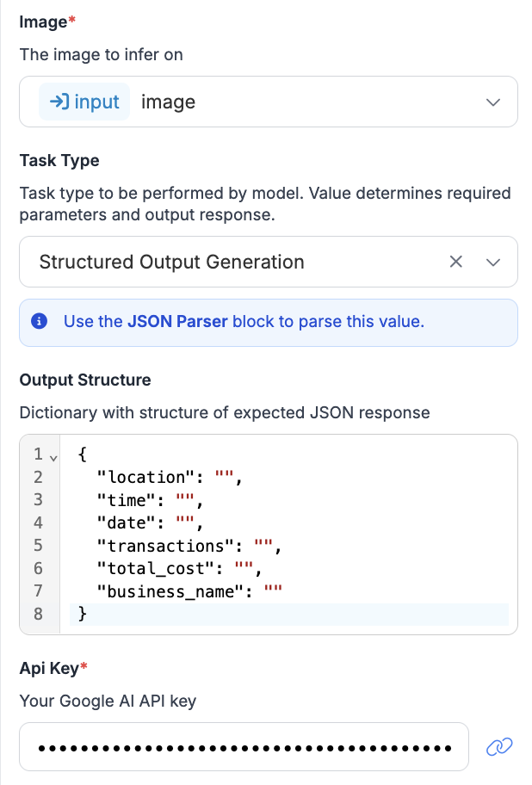Open the Image source dropdown chevron

tap(493, 102)
